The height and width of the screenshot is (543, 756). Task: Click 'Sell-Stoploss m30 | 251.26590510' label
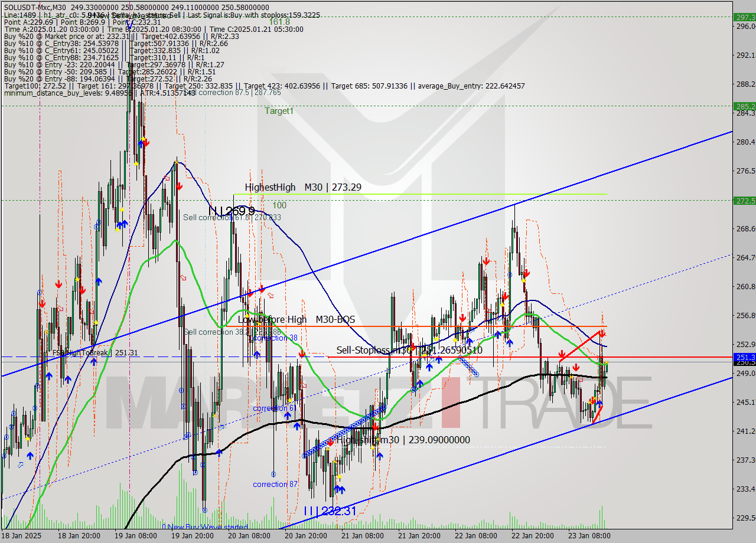point(410,350)
